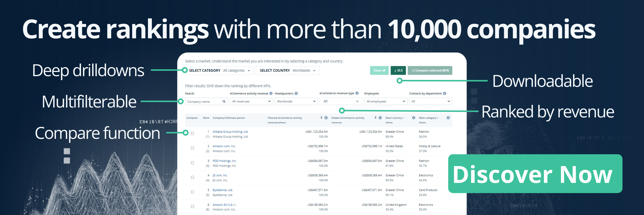Click United States main country cell

click(394, 146)
